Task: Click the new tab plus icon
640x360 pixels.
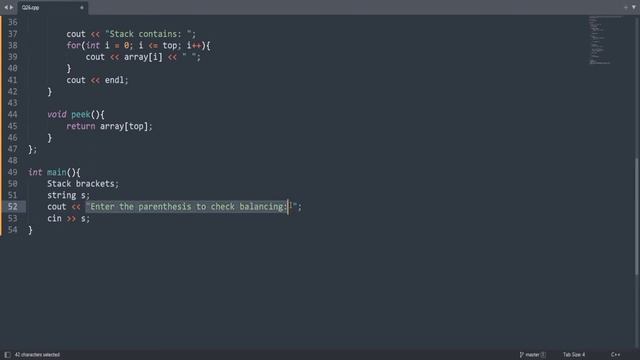Action: pyautogui.click(x=626, y=7)
